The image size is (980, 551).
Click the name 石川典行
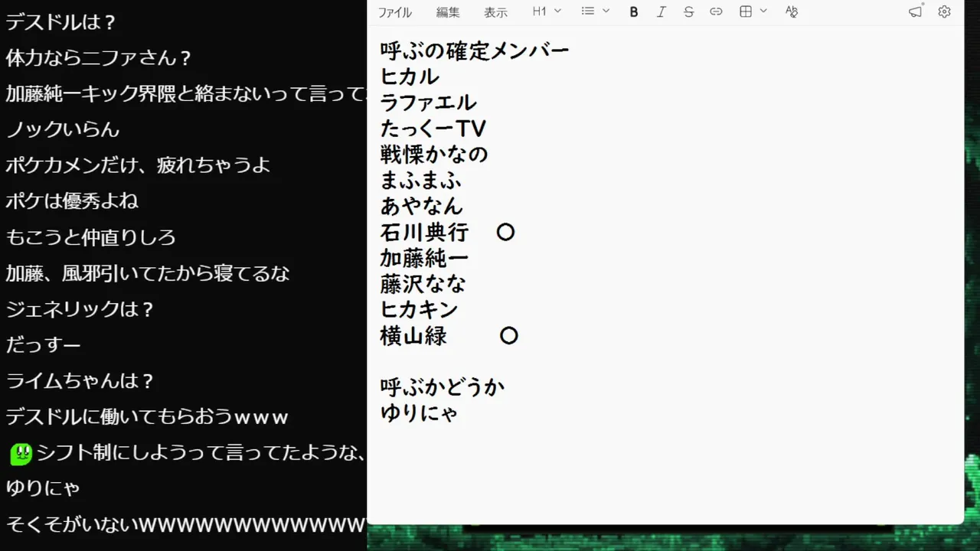click(424, 232)
